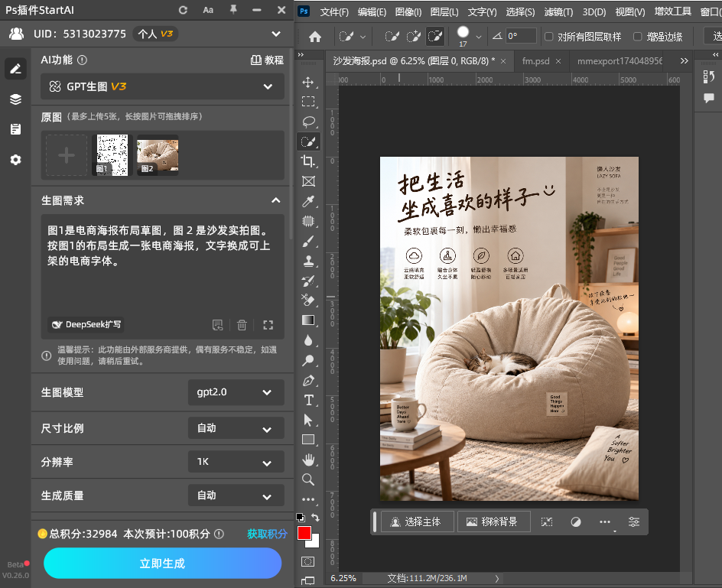Select the Clone Stamp tool

[x=308, y=261]
